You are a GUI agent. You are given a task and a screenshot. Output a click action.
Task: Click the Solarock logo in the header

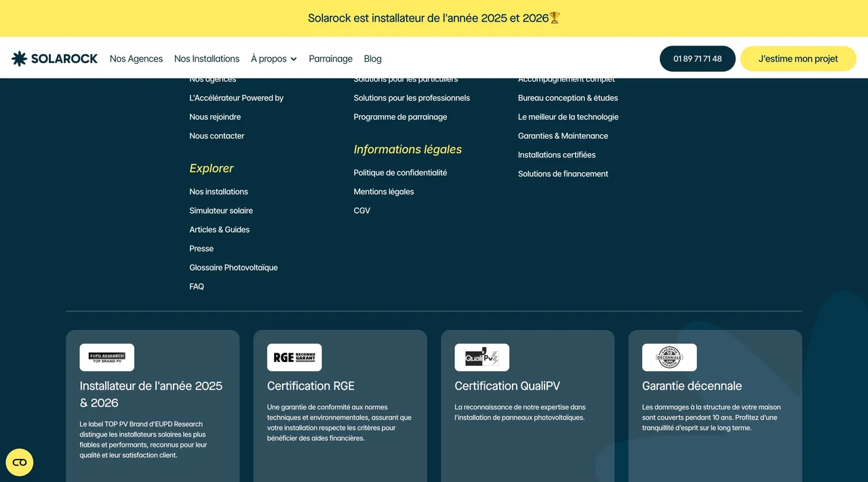55,59
